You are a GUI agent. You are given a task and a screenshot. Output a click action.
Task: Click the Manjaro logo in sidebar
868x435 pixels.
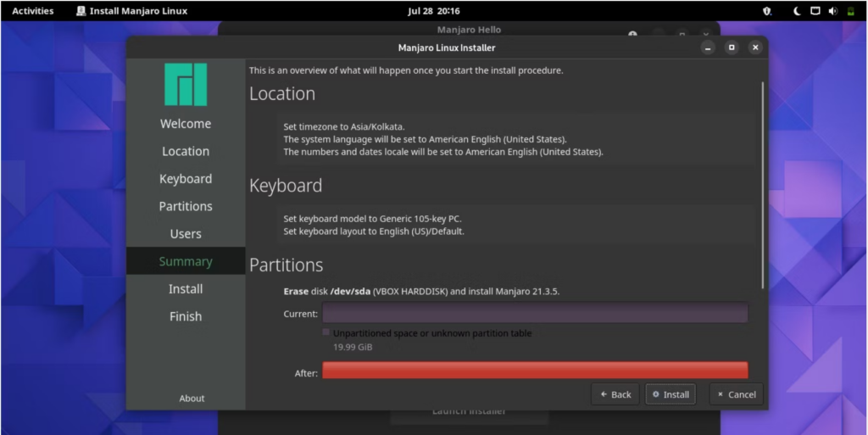[x=186, y=84]
